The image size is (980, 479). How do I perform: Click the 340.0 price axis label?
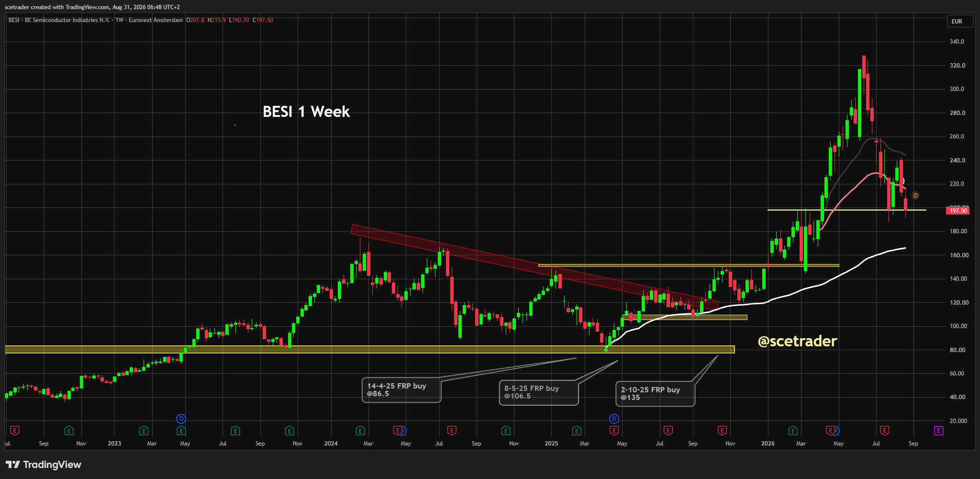[x=957, y=42]
